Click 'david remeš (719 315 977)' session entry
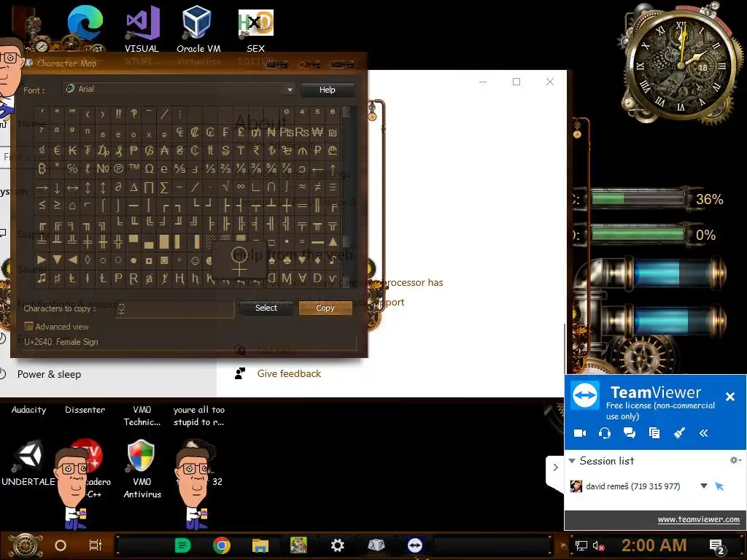This screenshot has width=747, height=560. tap(632, 486)
